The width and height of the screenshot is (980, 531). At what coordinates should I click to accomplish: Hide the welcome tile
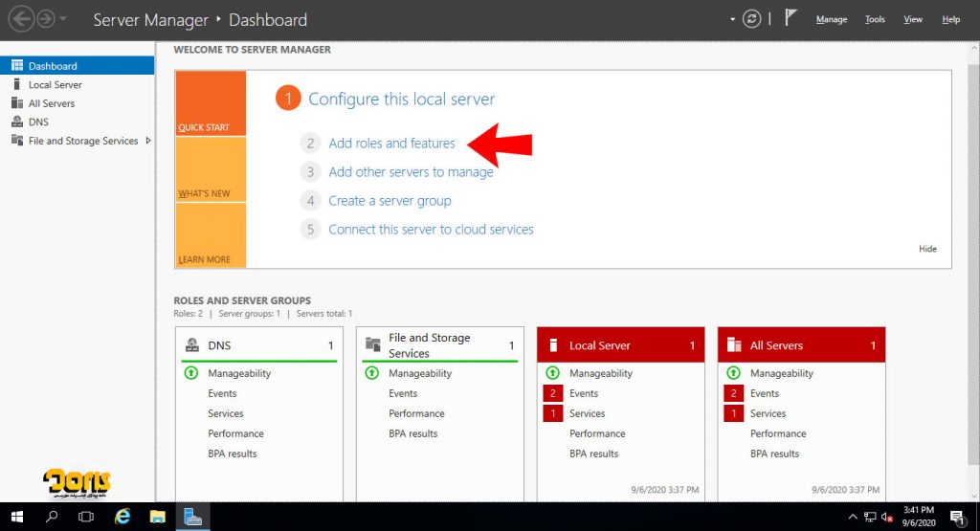pyautogui.click(x=927, y=249)
